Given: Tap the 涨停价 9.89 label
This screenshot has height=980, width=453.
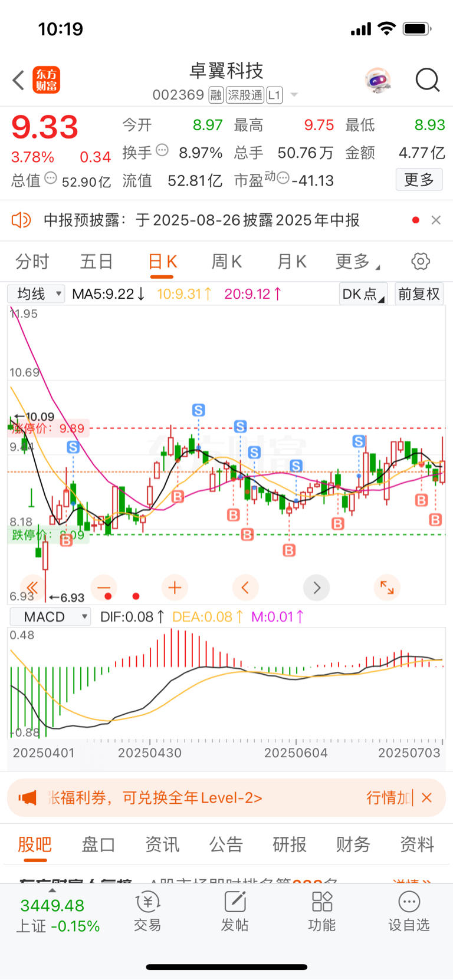Looking at the screenshot, I should tap(50, 428).
